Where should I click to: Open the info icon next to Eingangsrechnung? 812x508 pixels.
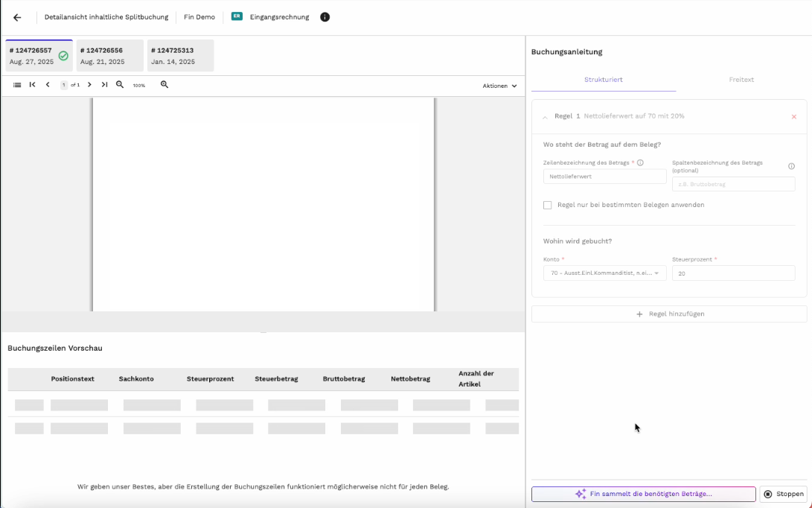(x=325, y=17)
